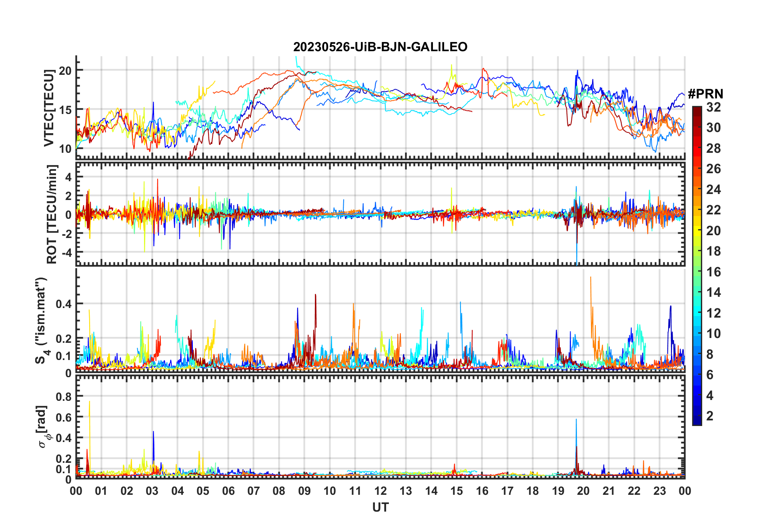Screen dimensions: 761x532
Task: Click the #PRN colorbar title
Action: [x=705, y=94]
